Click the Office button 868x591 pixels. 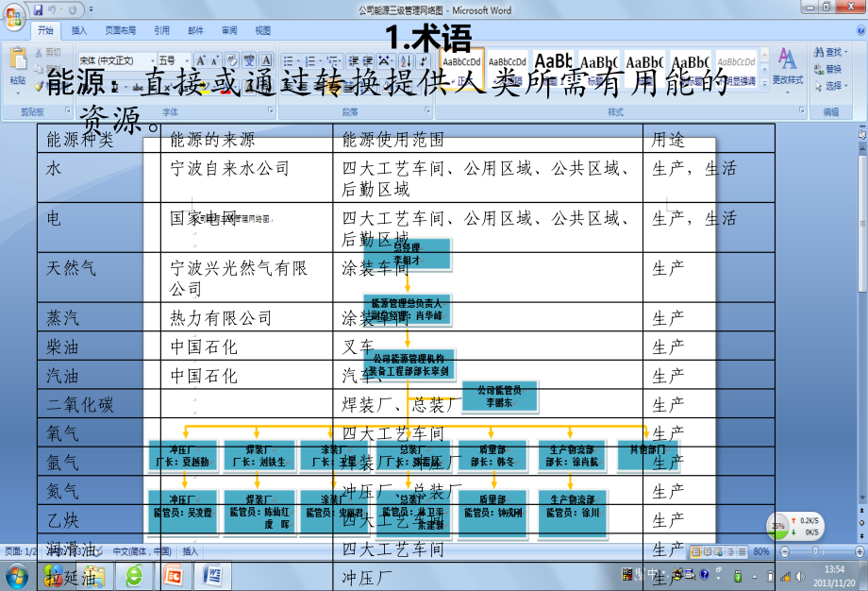(14, 17)
